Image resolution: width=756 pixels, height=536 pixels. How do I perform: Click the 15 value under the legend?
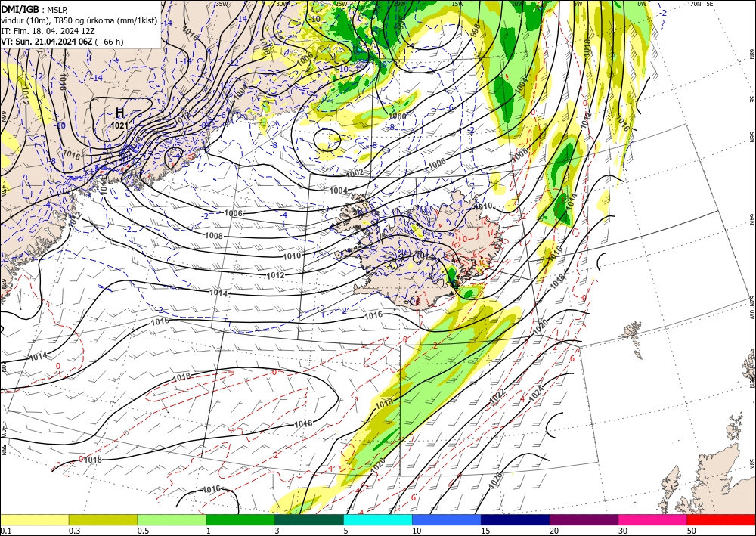point(486,531)
